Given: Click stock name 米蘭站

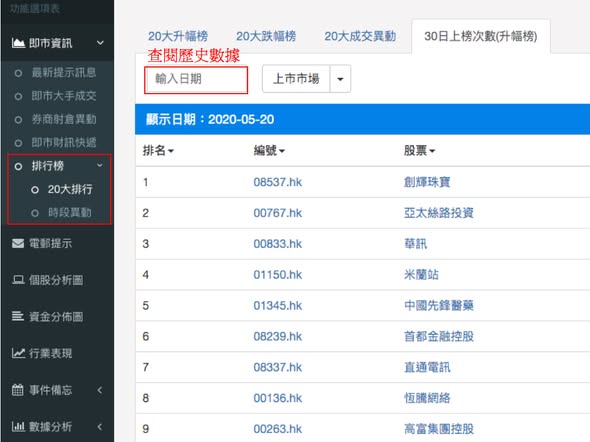Looking at the screenshot, I should click(x=421, y=275).
